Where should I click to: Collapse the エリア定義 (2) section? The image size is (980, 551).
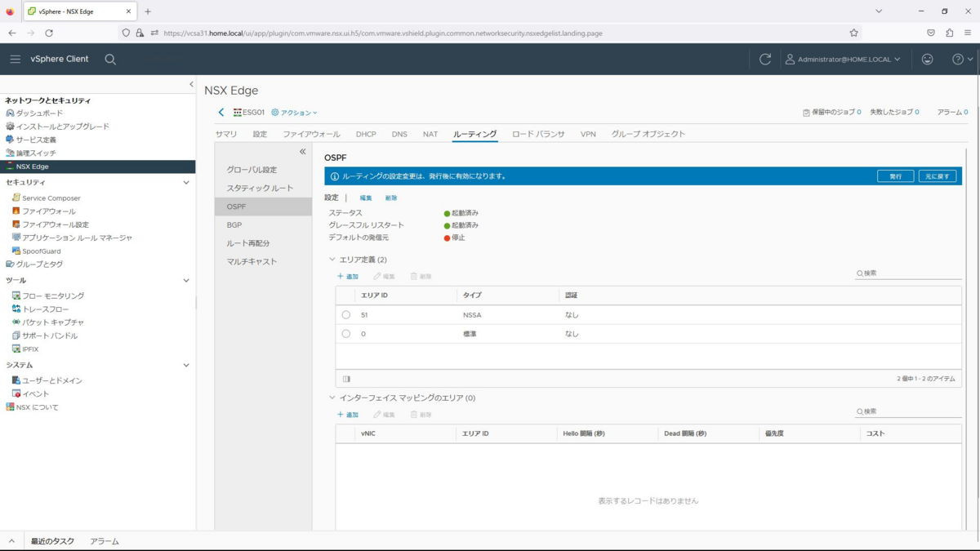click(332, 260)
